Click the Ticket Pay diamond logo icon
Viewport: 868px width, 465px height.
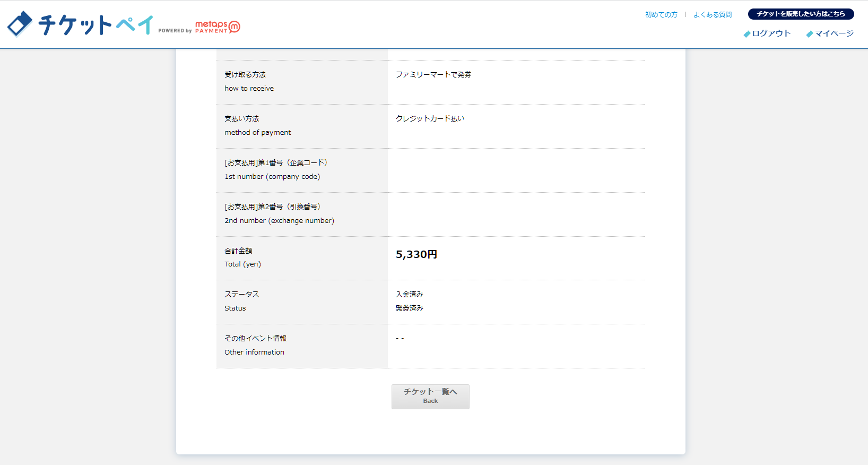tap(20, 24)
